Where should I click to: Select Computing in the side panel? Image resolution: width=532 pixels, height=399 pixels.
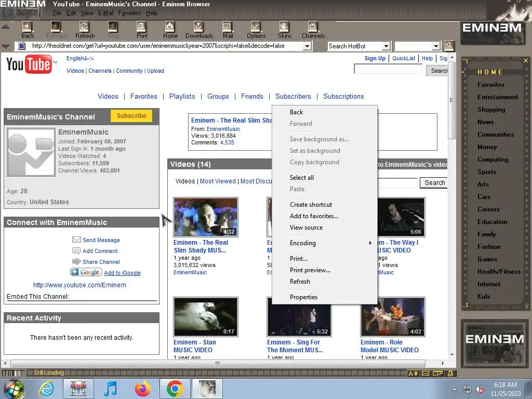click(x=493, y=159)
